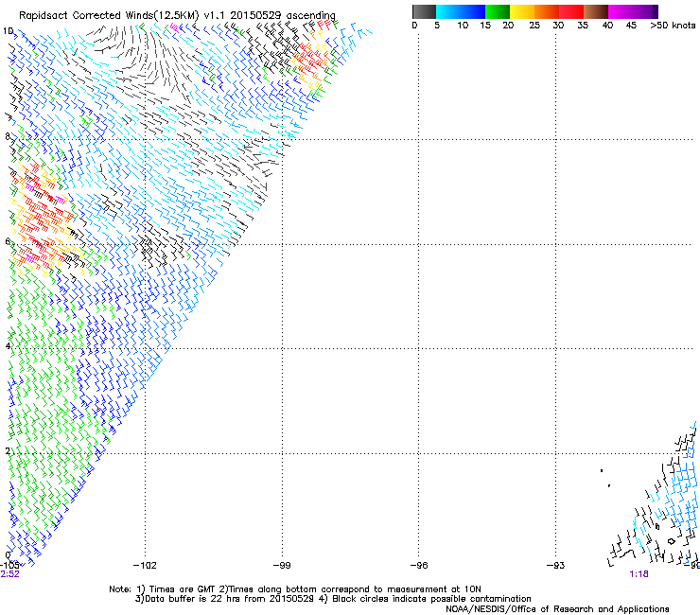Click the '35' label under the color bar
Image resolution: width=700 pixels, height=615 pixels.
tap(583, 26)
